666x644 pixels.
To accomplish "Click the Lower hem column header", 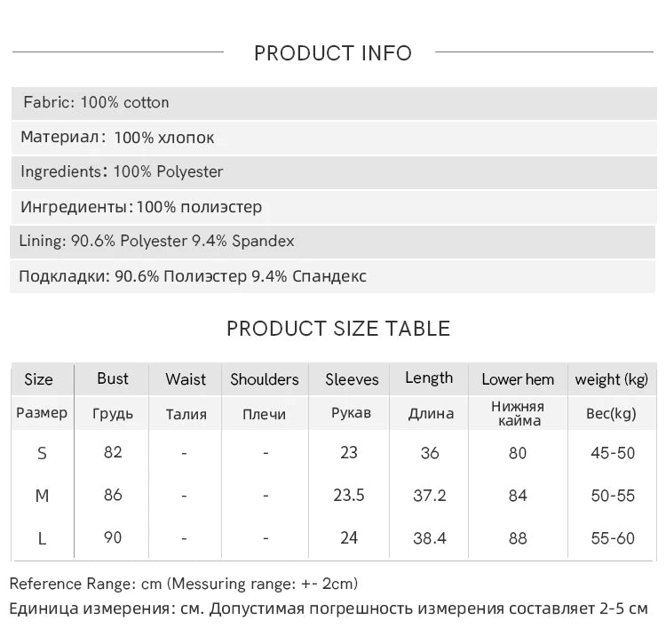I will [x=518, y=379].
